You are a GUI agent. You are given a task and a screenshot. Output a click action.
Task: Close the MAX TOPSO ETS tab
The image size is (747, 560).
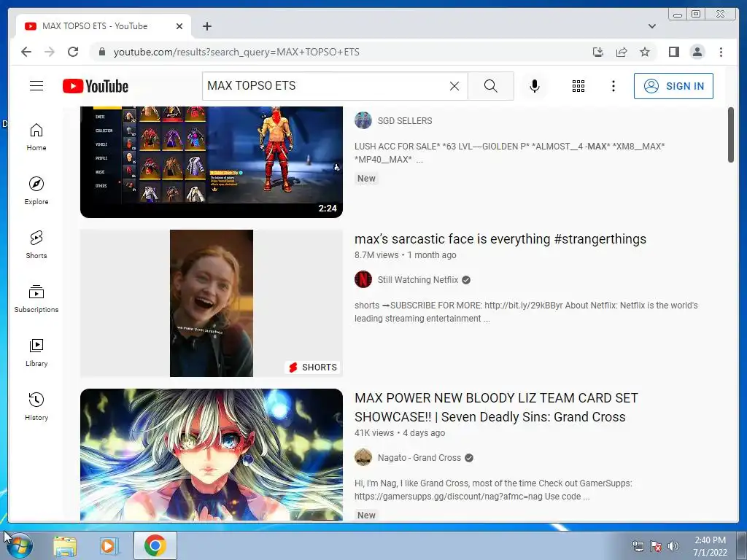[179, 26]
